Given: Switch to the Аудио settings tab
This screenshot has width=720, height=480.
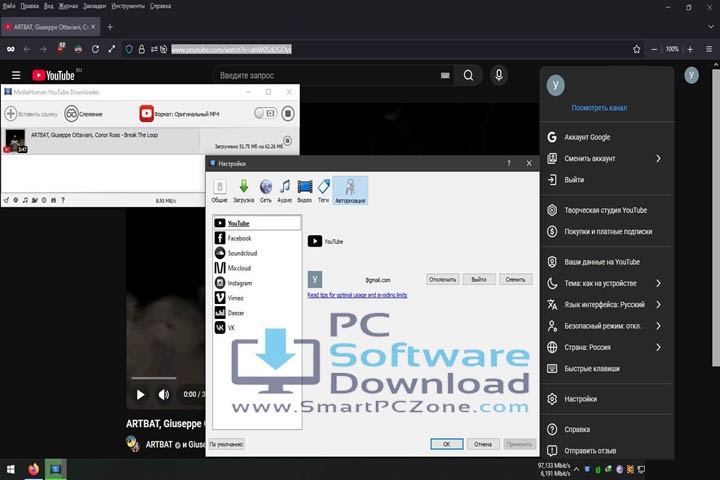Looking at the screenshot, I should point(285,191).
